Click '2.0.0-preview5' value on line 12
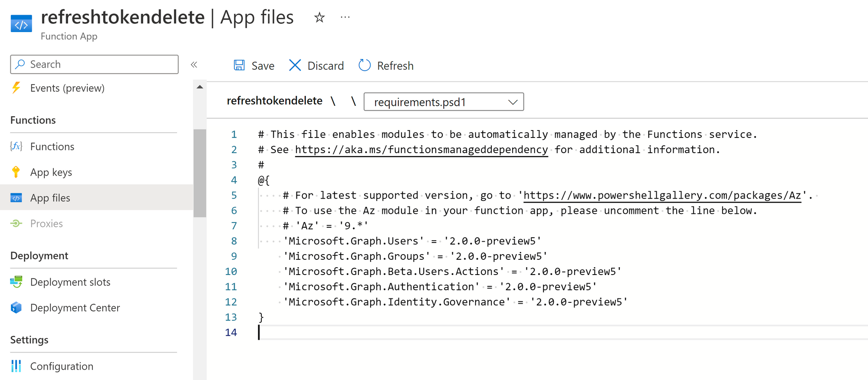 [x=579, y=301]
